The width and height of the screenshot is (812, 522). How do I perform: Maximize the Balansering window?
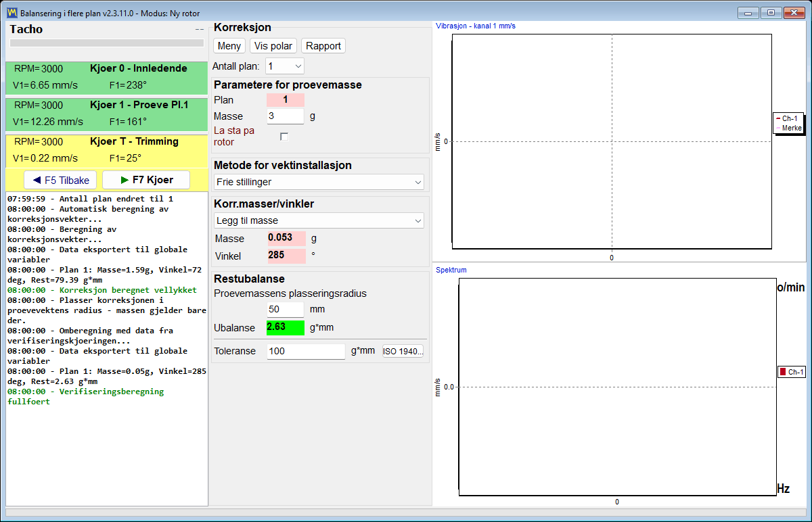point(770,12)
